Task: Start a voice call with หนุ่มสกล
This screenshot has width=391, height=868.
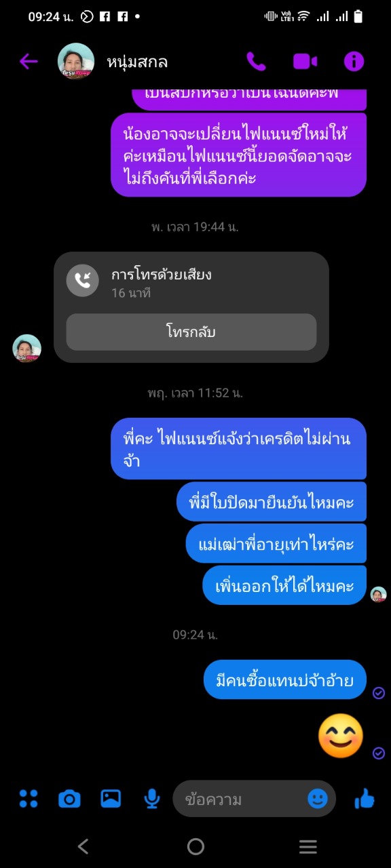Action: pyautogui.click(x=256, y=62)
